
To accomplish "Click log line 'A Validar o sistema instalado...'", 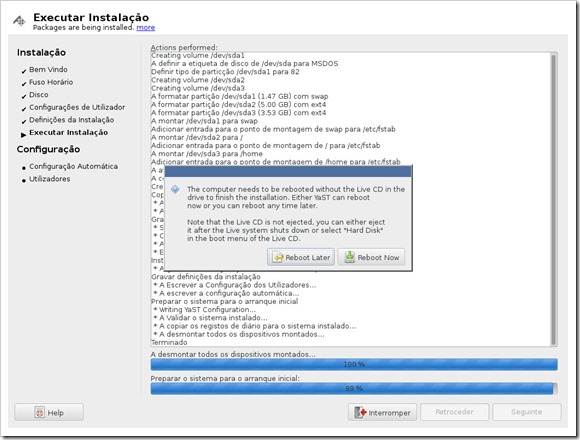I will pyautogui.click(x=210, y=318).
